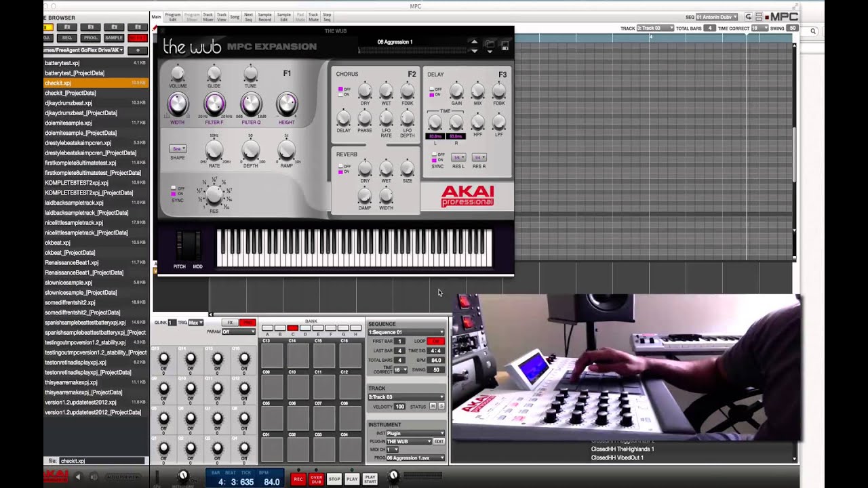Viewport: 868px width, 488px height.
Task: Click preset up arrow in The Wub
Action: pos(474,42)
